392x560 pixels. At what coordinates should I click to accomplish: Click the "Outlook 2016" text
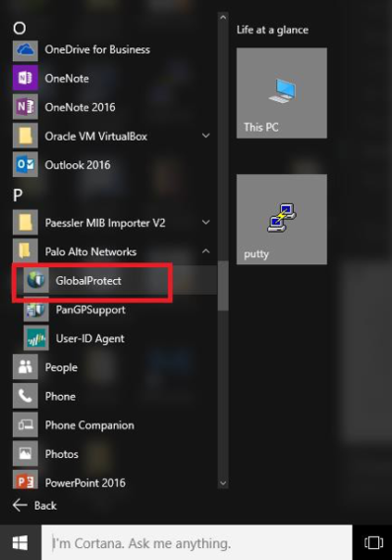point(77,165)
